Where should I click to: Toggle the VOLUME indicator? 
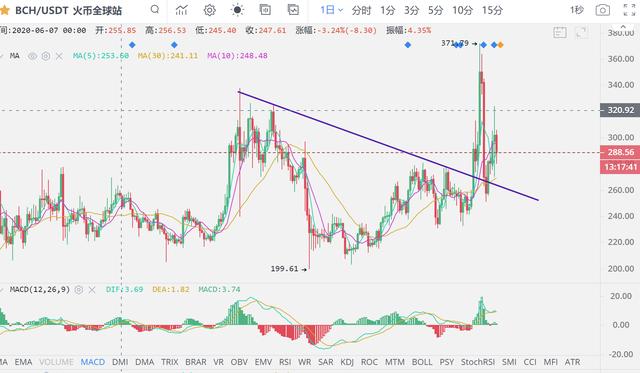pos(56,362)
